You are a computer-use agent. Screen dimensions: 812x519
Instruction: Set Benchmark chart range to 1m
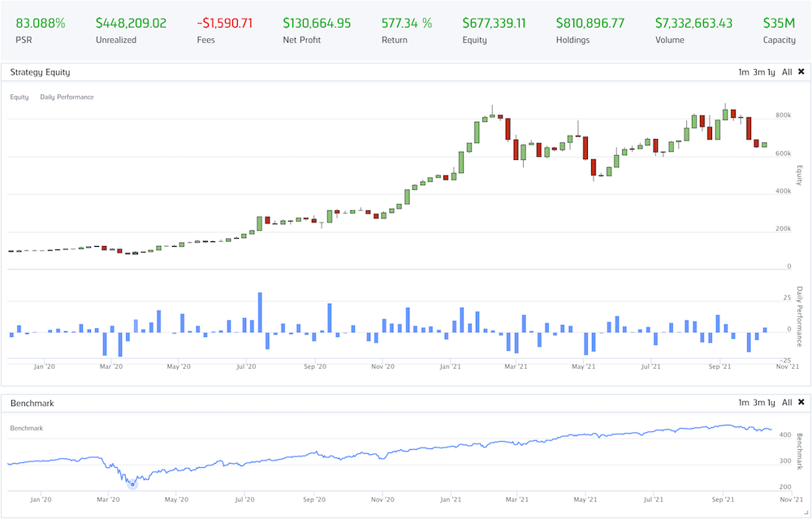(743, 403)
